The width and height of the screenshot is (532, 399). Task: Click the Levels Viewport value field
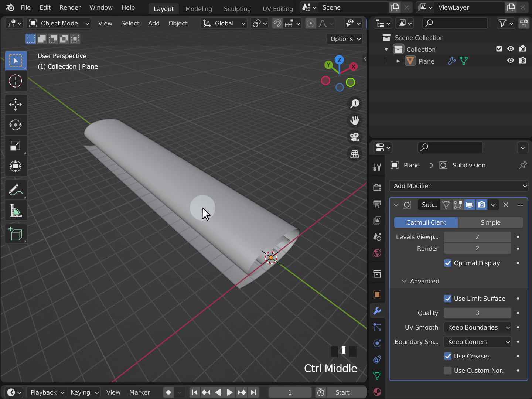[x=477, y=237]
